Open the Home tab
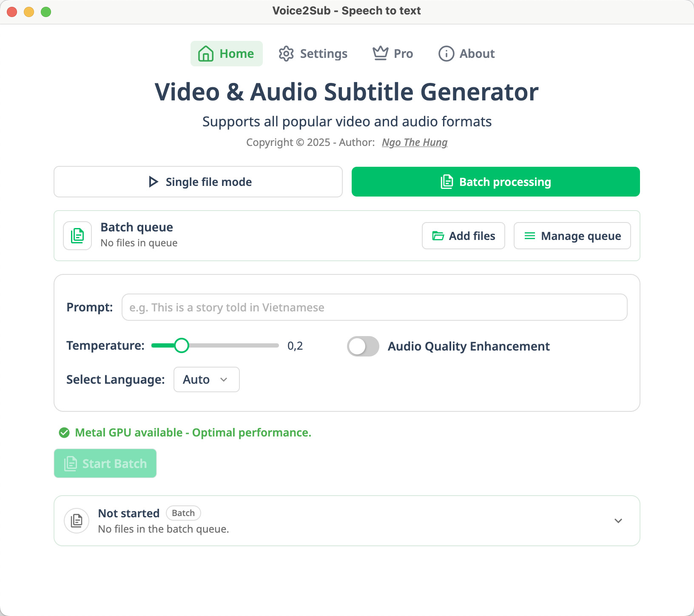 226,54
